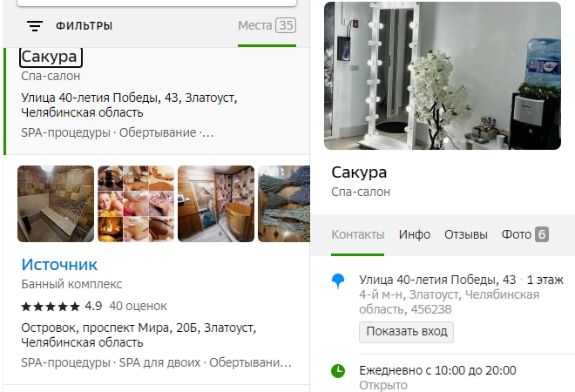Viewport: 575px width, 392px height.
Task: Click the Фото count badge 6
Action: pyautogui.click(x=542, y=234)
